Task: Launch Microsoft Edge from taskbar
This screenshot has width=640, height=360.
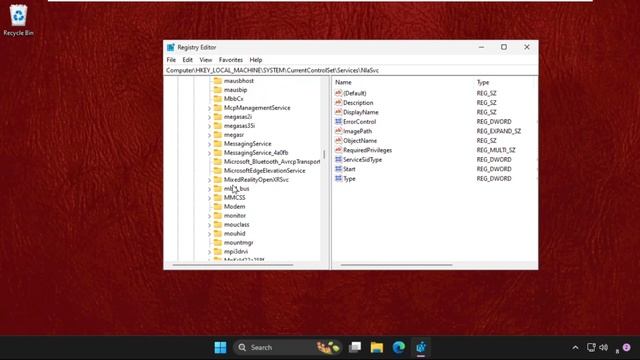Action: click(399, 347)
